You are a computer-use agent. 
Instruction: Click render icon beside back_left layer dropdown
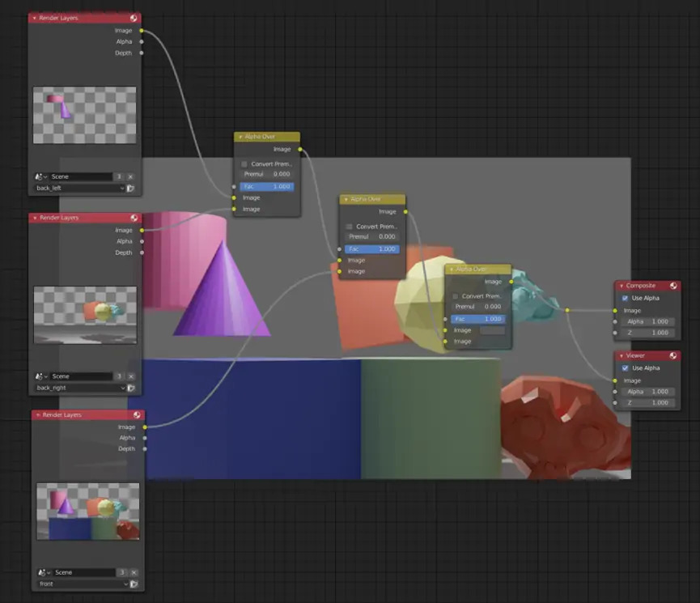[131, 188]
